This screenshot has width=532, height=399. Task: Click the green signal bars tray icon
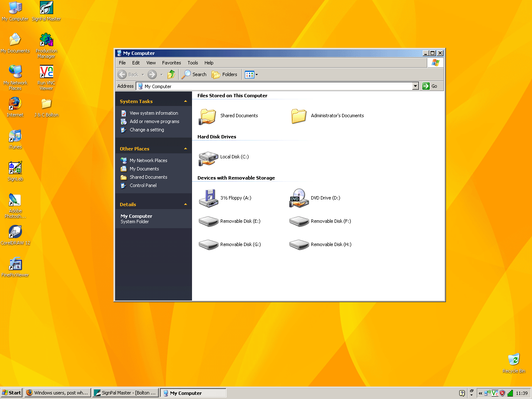(x=510, y=393)
